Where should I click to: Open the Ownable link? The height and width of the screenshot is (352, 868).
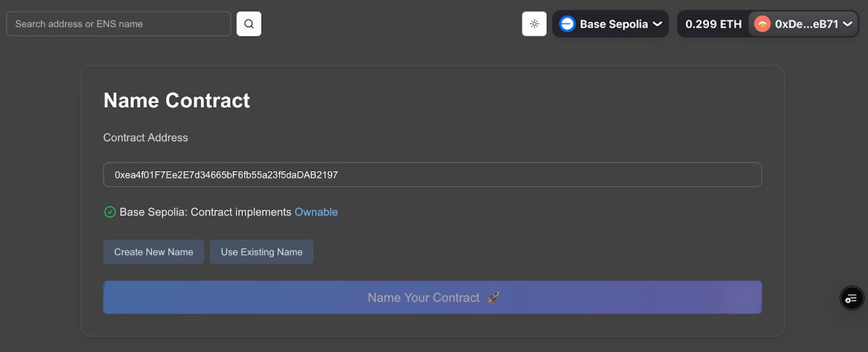(x=316, y=212)
